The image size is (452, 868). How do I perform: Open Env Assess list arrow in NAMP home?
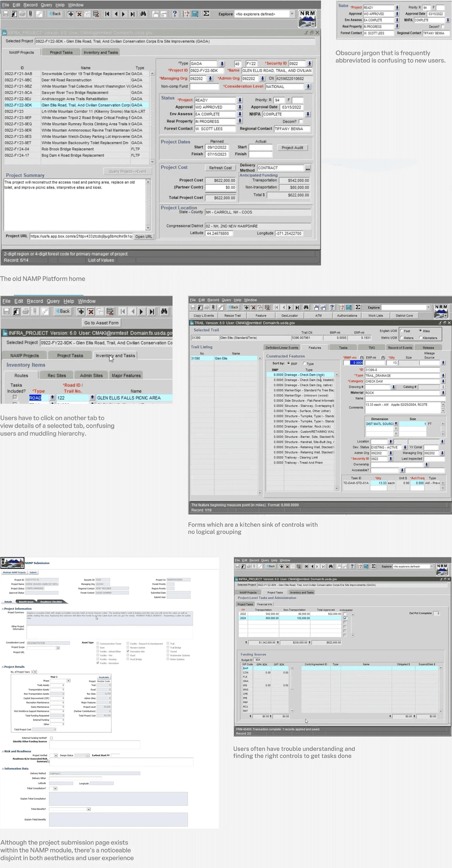(x=240, y=114)
